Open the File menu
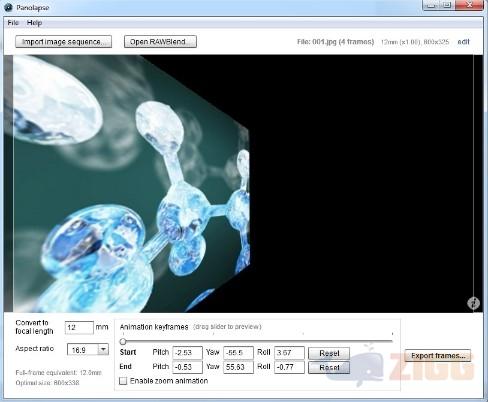Viewport: 488px width, 402px height. (x=13, y=23)
